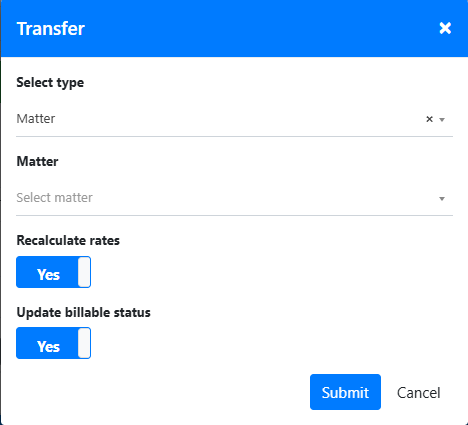Click the Transfer dialog title
The height and width of the screenshot is (425, 468).
point(51,29)
